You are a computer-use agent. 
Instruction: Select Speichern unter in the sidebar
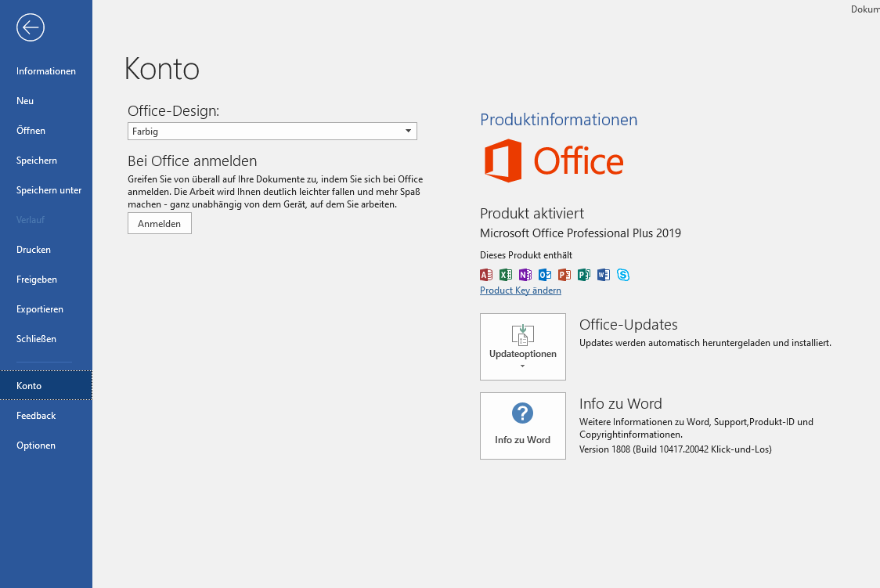pyautogui.click(x=49, y=190)
